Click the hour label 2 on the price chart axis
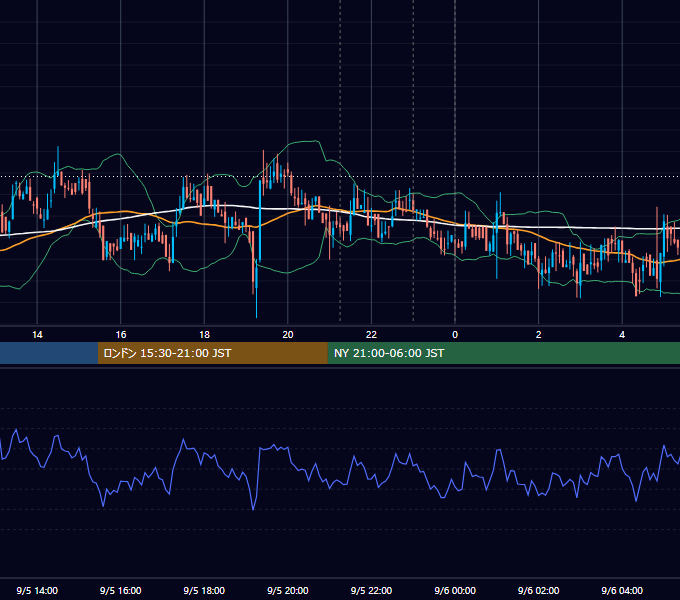The height and width of the screenshot is (600, 680). pos(539,335)
